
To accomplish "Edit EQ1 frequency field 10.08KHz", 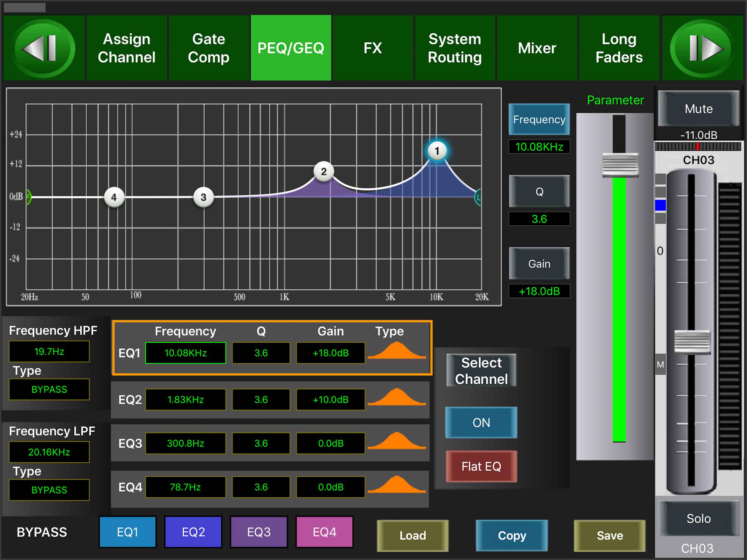I will point(185,353).
